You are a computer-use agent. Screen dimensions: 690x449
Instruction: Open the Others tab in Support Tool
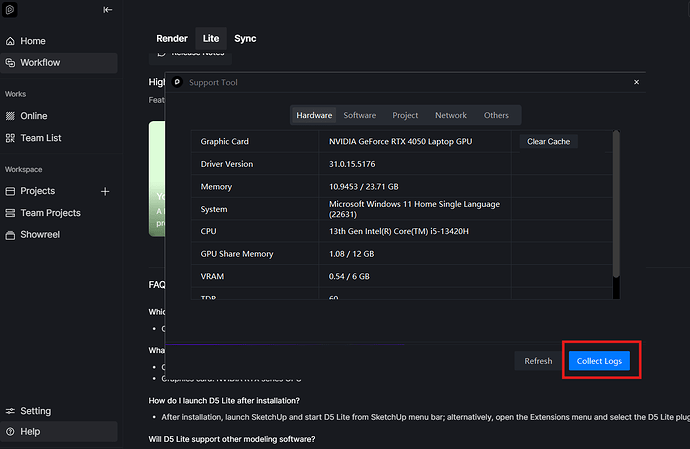point(496,115)
